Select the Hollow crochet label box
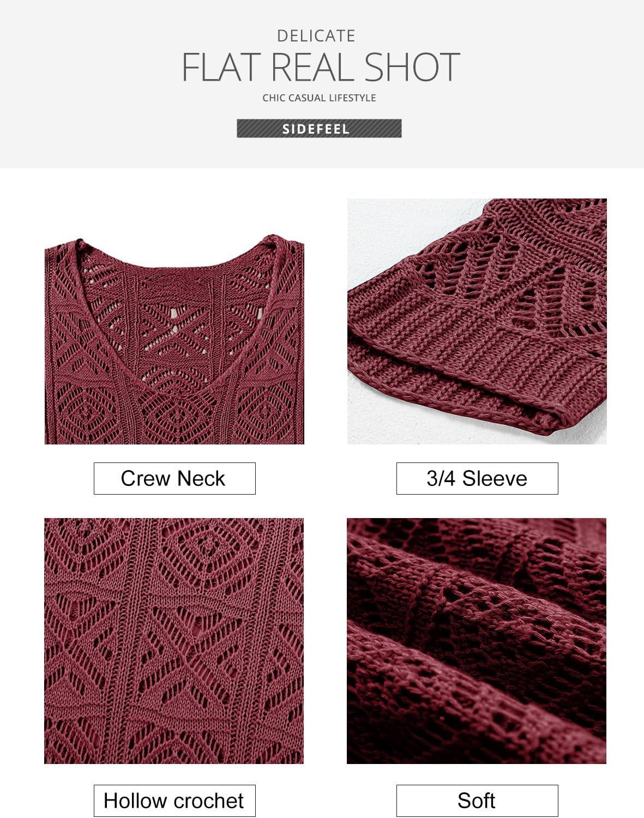 click(174, 801)
